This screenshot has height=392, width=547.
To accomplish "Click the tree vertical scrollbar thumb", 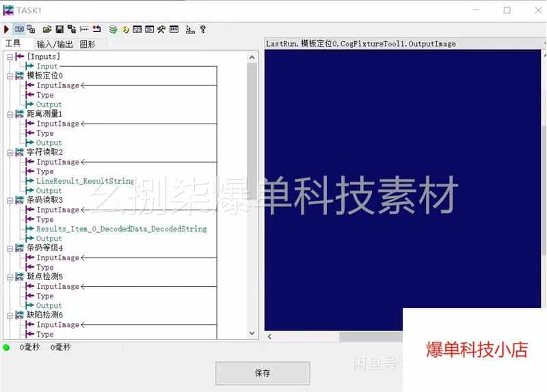I will pos(252,132).
